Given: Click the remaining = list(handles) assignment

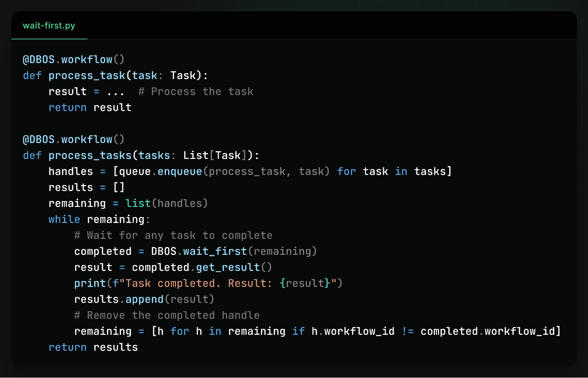Looking at the screenshot, I should click(x=128, y=203).
